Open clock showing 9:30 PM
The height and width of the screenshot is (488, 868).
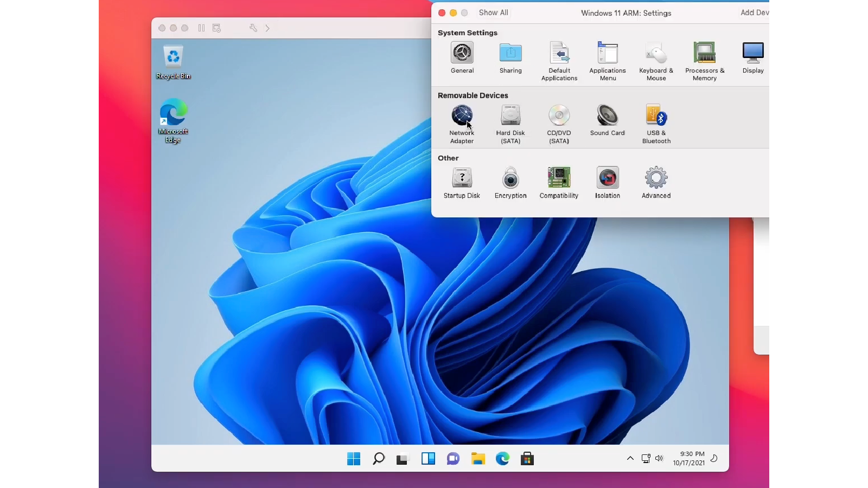(x=689, y=458)
